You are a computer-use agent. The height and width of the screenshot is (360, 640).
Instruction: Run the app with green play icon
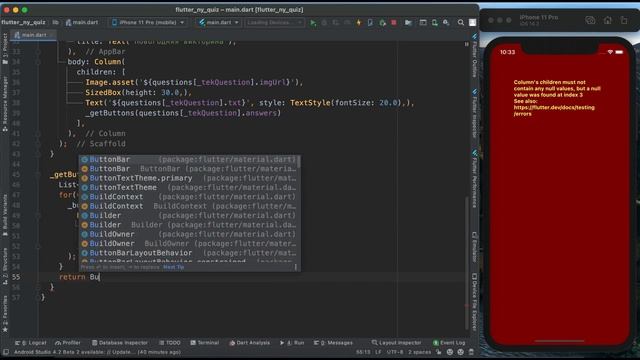[x=313, y=23]
